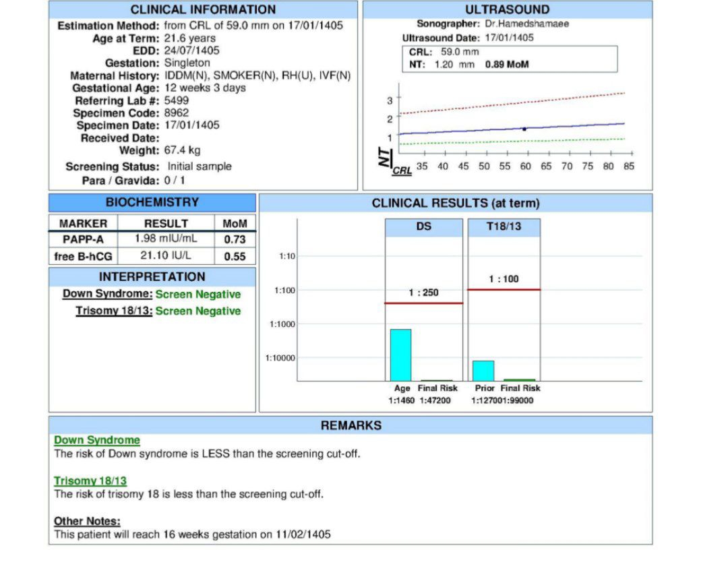This screenshot has width=728, height=583.
Task: Click the CLINICAL RESULTS (at term) header
Action: (456, 204)
